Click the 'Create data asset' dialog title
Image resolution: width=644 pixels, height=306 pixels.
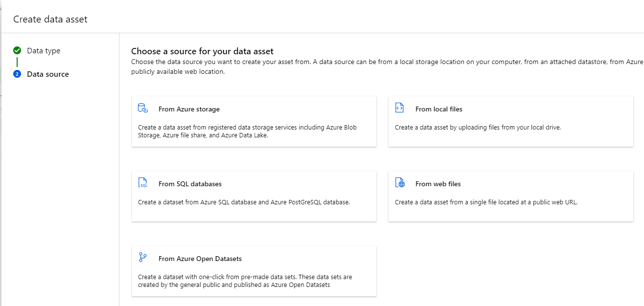pos(50,19)
